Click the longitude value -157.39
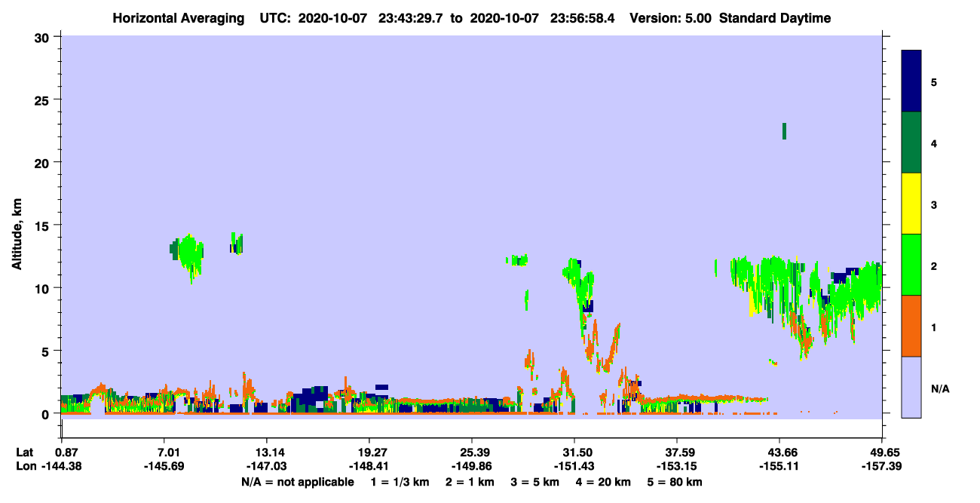The width and height of the screenshot is (980, 503). click(x=882, y=467)
